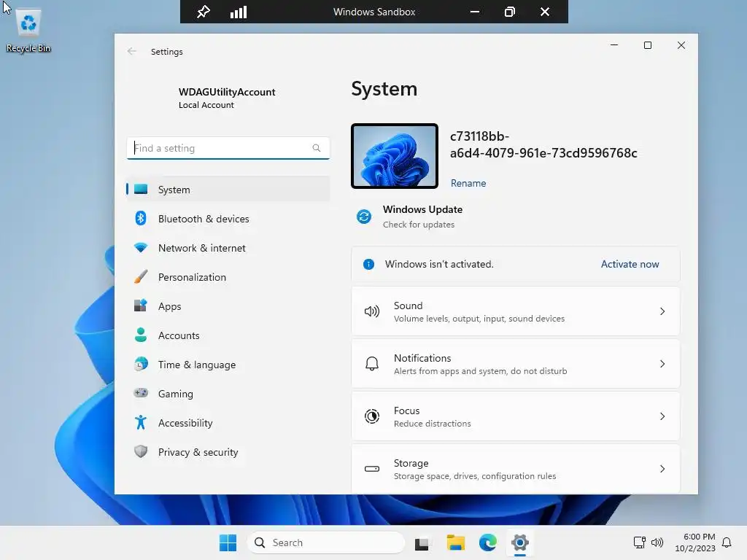The height and width of the screenshot is (560, 747).
Task: Click the Windows isn't activated text
Action: pyautogui.click(x=438, y=264)
